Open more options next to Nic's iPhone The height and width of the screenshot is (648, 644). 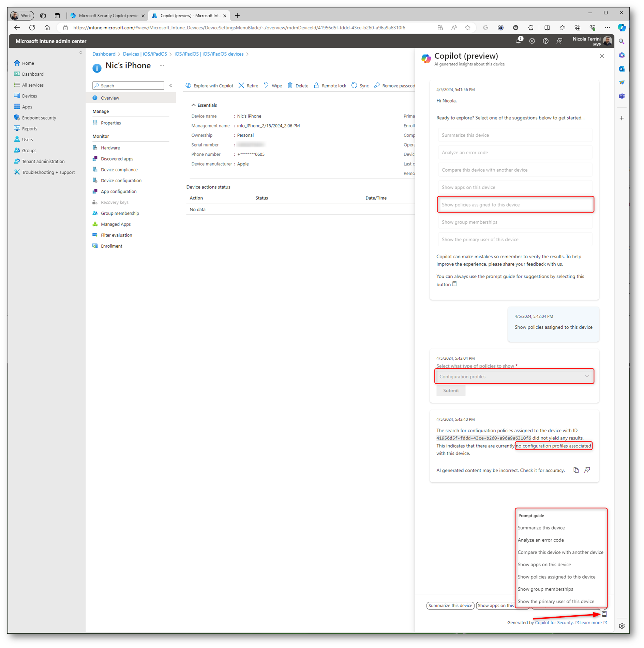tap(162, 65)
